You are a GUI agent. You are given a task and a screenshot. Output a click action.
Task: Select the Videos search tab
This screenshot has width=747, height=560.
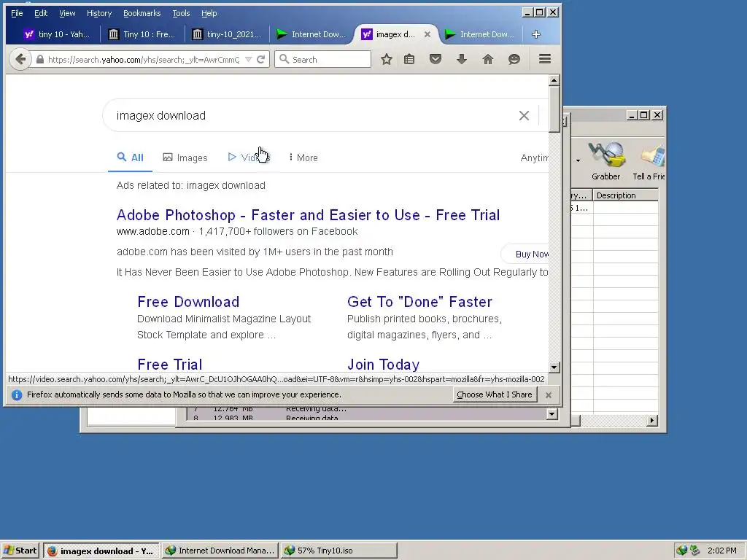(x=249, y=157)
